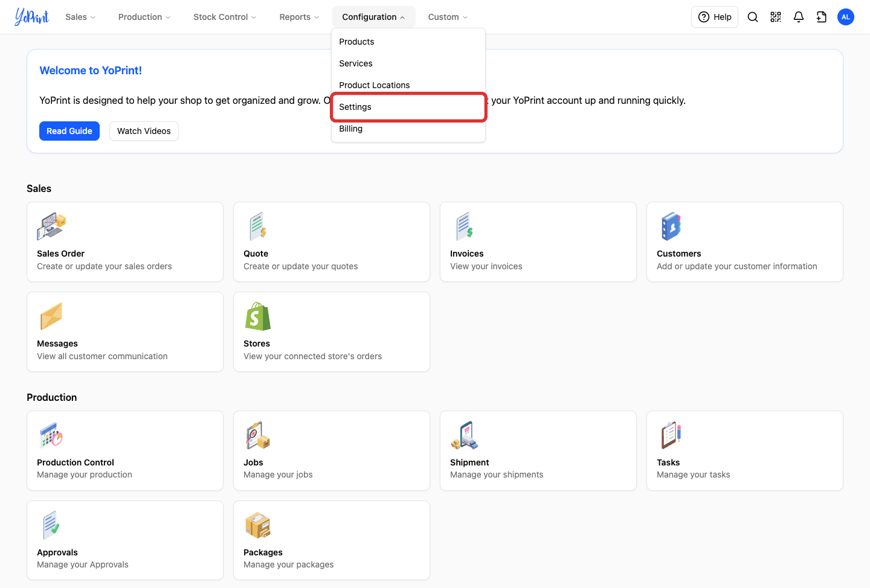870x588 pixels.
Task: Click the Production Control icon
Action: 51,435
